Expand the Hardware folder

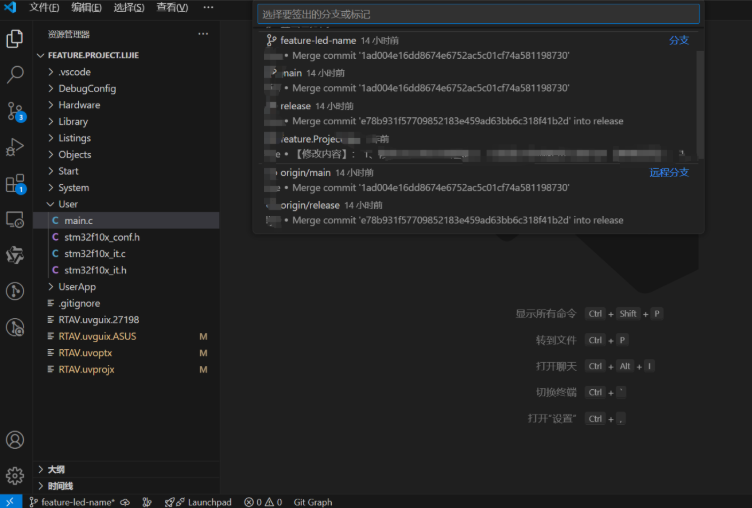point(126,105)
